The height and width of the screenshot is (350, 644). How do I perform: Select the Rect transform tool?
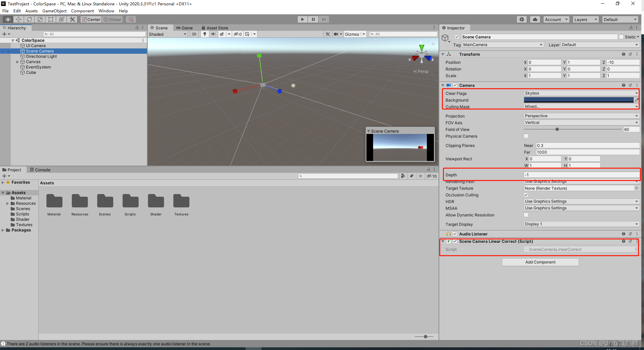point(51,19)
